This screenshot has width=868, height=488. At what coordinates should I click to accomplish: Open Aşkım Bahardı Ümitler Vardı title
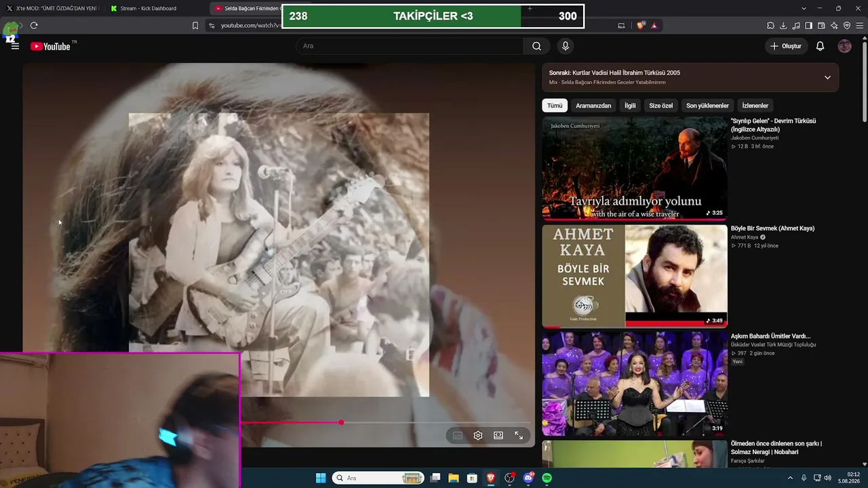pyautogui.click(x=770, y=336)
